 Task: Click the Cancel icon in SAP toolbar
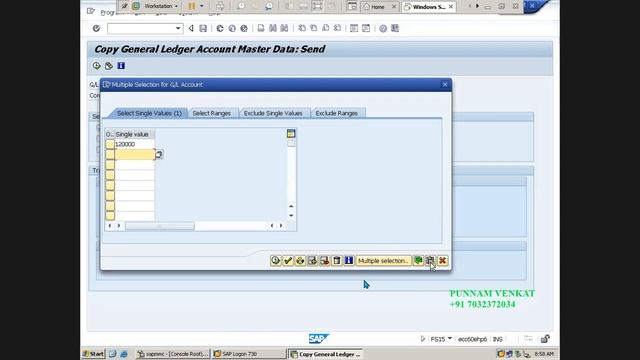click(x=244, y=28)
